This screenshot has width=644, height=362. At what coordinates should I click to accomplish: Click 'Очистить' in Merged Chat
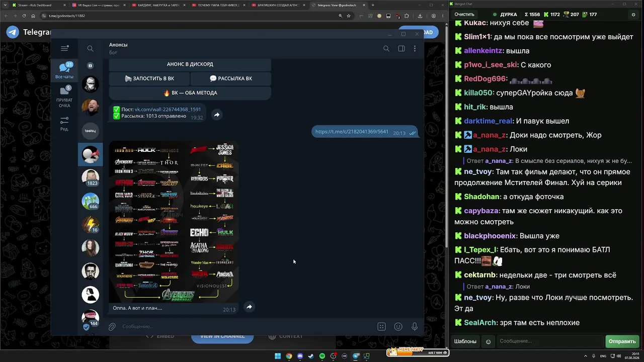(464, 15)
